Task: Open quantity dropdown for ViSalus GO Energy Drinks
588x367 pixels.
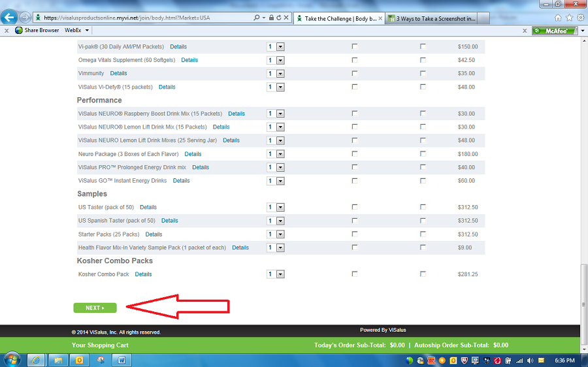Action: (x=280, y=181)
